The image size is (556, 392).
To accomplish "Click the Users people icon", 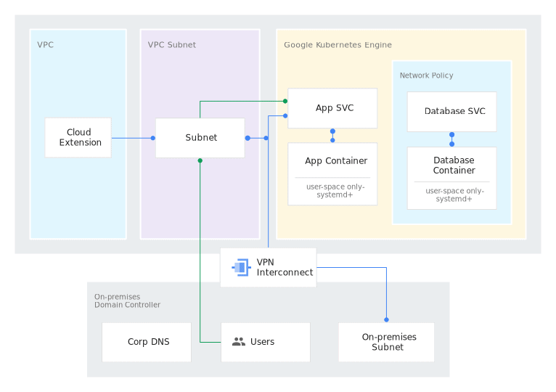I will click(x=238, y=342).
